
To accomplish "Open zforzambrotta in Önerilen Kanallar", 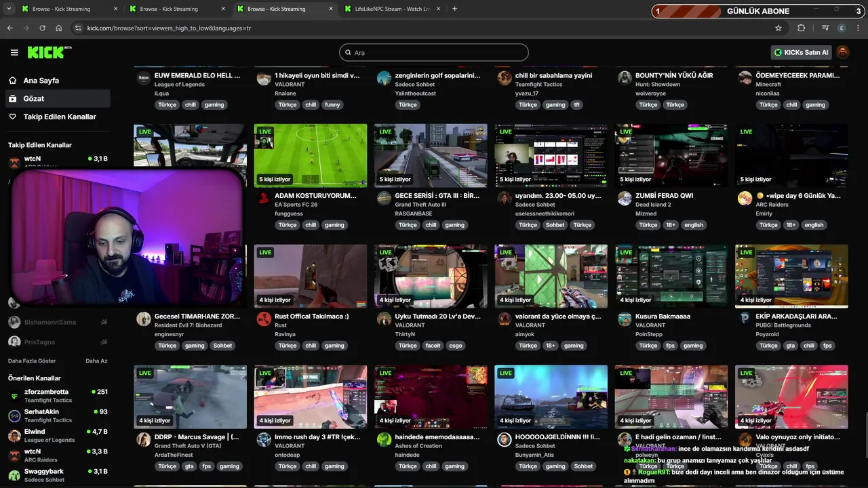I will 57,396.
